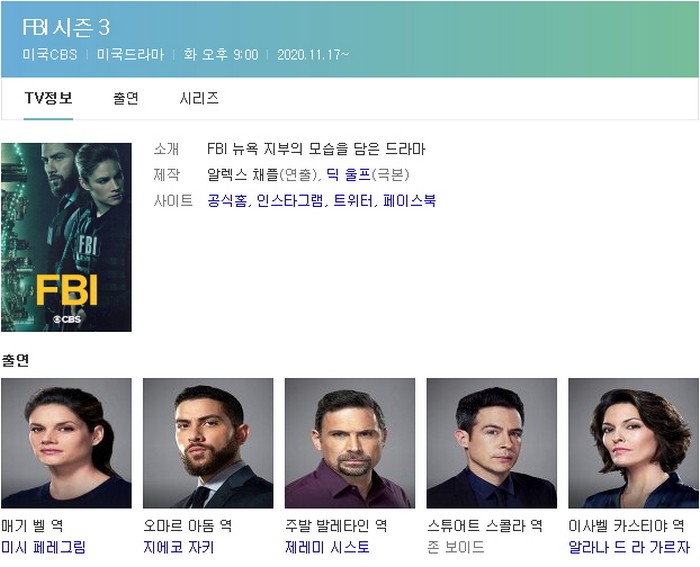Click the 존 보이드 actor name

(455, 547)
